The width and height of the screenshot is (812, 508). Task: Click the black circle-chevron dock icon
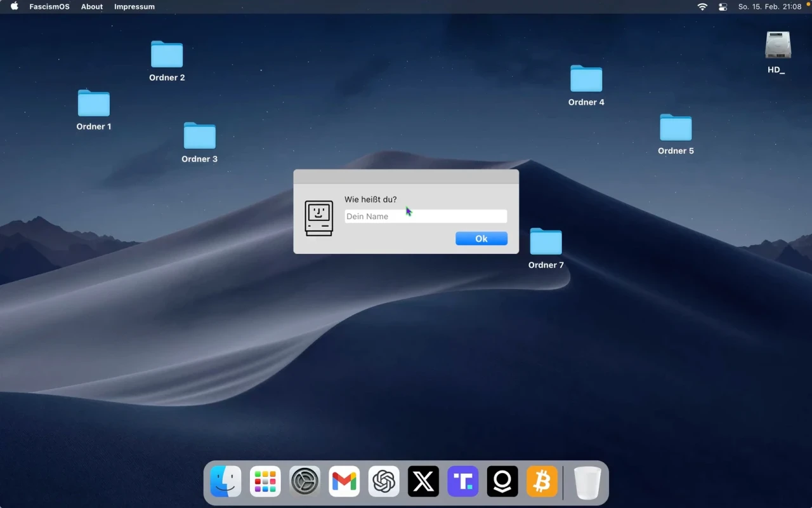pos(502,481)
